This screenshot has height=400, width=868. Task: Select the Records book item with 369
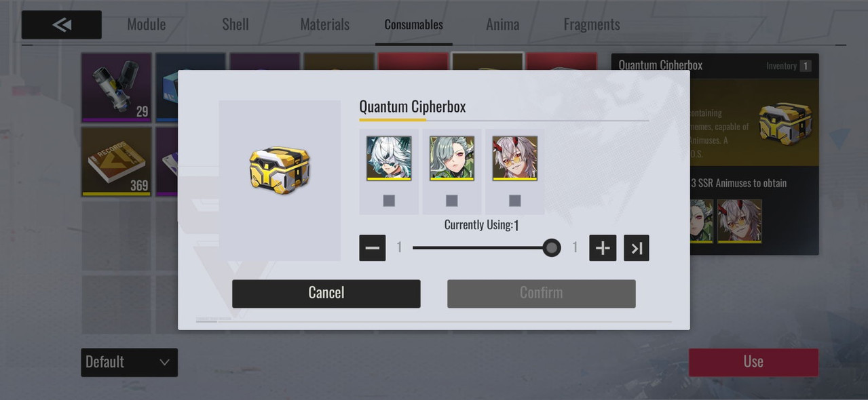click(x=116, y=161)
